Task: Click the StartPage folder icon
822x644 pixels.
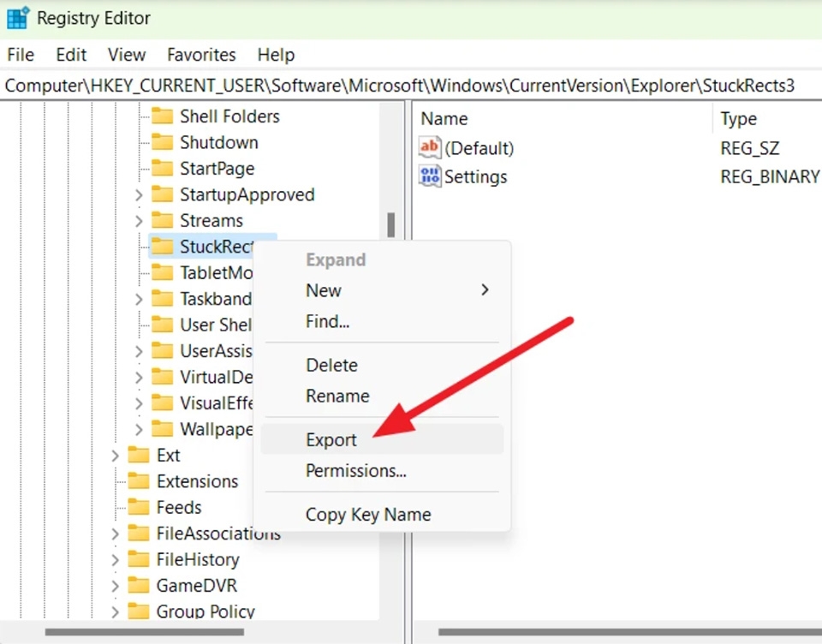Action: coord(162,169)
